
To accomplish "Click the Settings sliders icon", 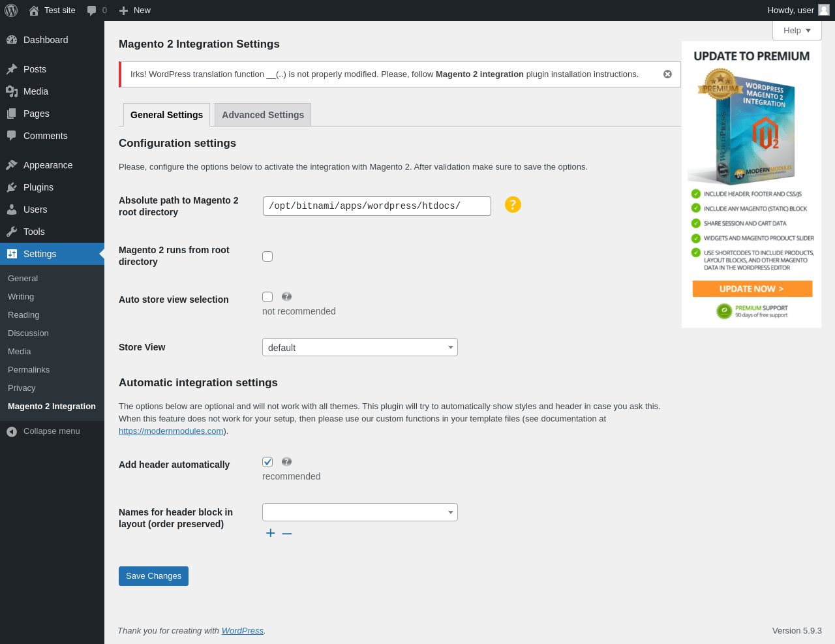I will (12, 254).
